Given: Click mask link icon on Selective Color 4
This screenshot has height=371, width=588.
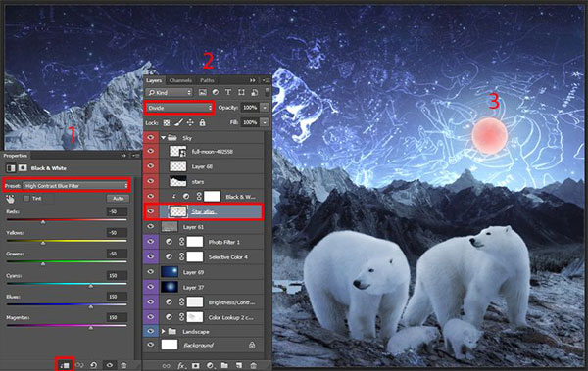Looking at the screenshot, I should [x=182, y=256].
